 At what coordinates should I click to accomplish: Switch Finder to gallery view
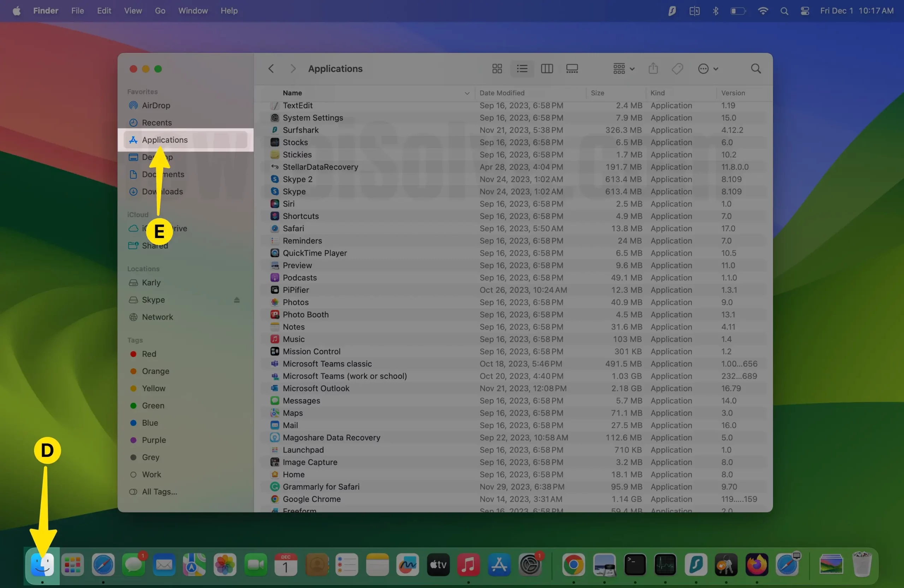572,69
